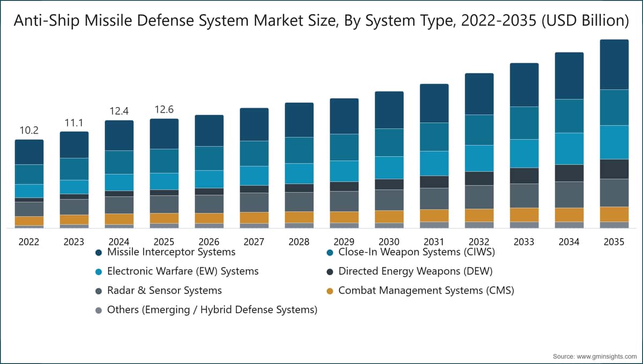Select the 'Combat Management Systems (CMS)' legend label
Viewport: 643px width, 364px height.
pyautogui.click(x=427, y=290)
